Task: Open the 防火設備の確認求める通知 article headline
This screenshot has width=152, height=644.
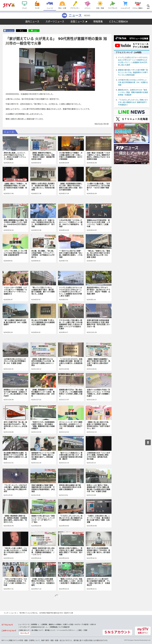Action: 16,456
